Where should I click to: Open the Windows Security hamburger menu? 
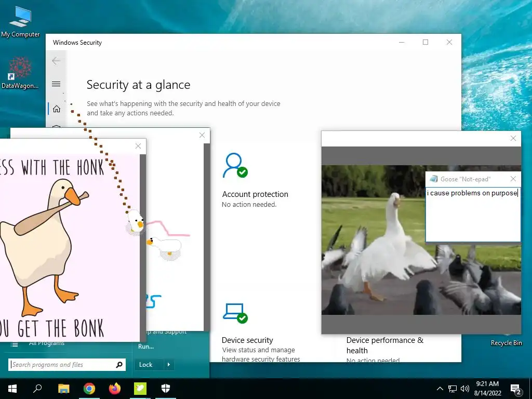click(56, 84)
